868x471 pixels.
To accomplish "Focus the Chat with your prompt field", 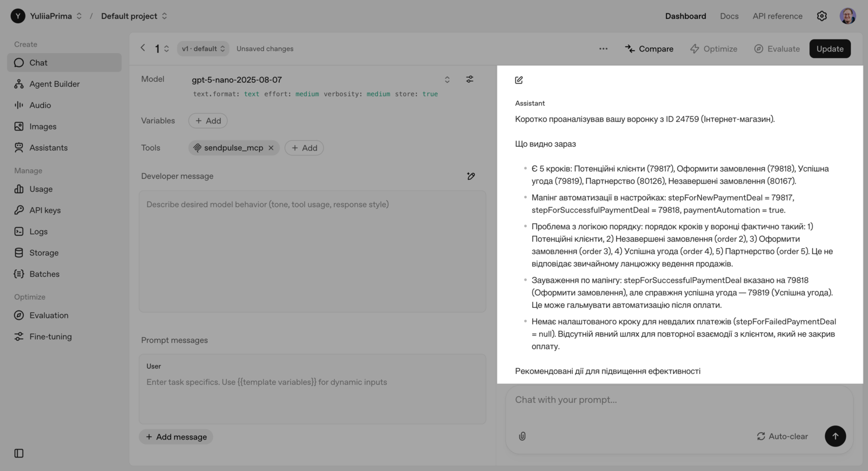I will click(678, 400).
